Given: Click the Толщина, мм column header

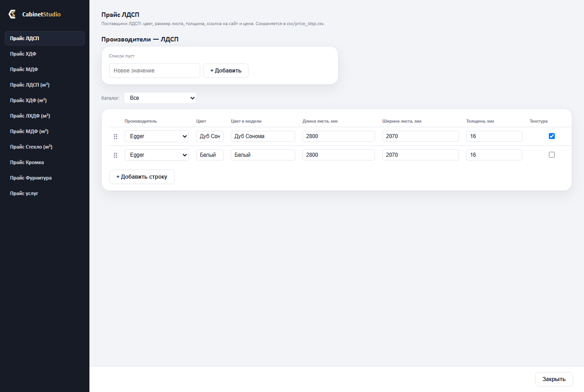Looking at the screenshot, I should tap(480, 121).
